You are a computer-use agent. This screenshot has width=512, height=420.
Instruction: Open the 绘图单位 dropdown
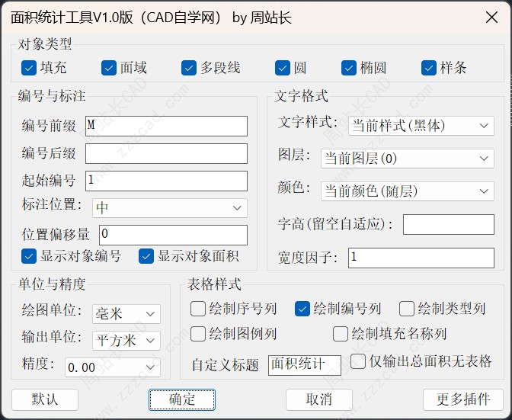126,313
